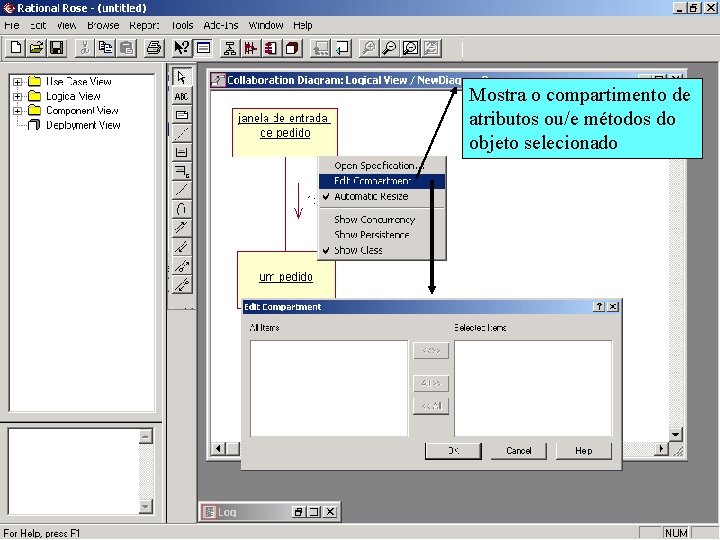Expand the Use Case View tree node
720x540 pixels.
[x=17, y=82]
